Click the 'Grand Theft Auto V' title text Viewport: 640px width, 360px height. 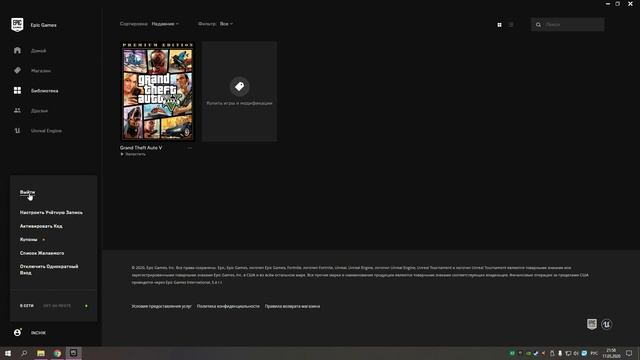click(141, 148)
